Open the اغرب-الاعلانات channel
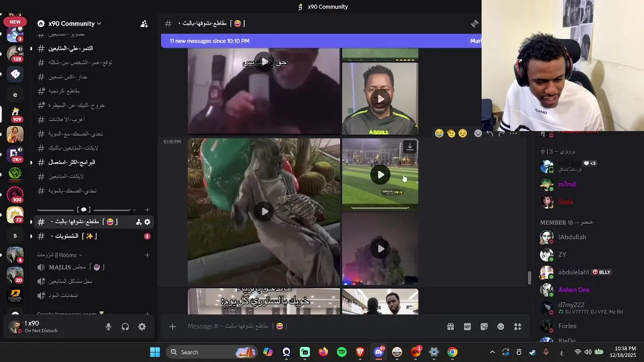This screenshot has height=362, width=644. click(93, 120)
